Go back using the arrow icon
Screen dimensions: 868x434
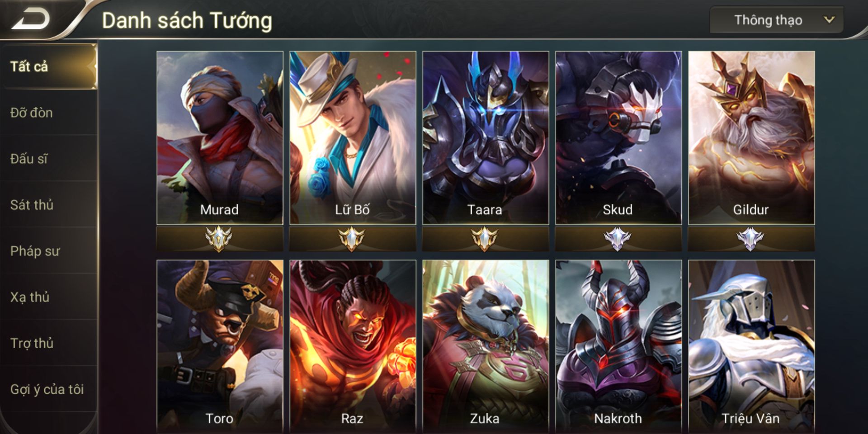click(x=31, y=19)
